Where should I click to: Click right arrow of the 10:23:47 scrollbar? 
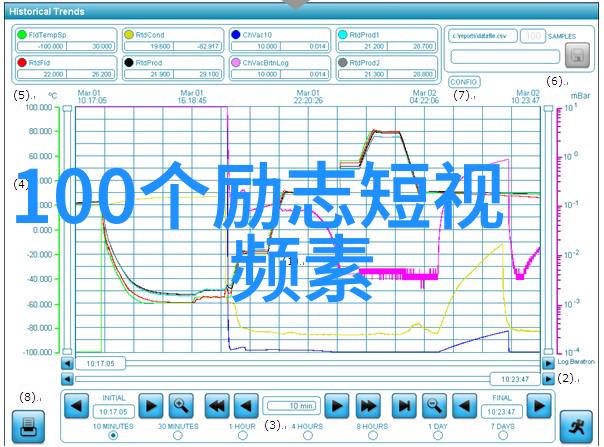tap(548, 379)
